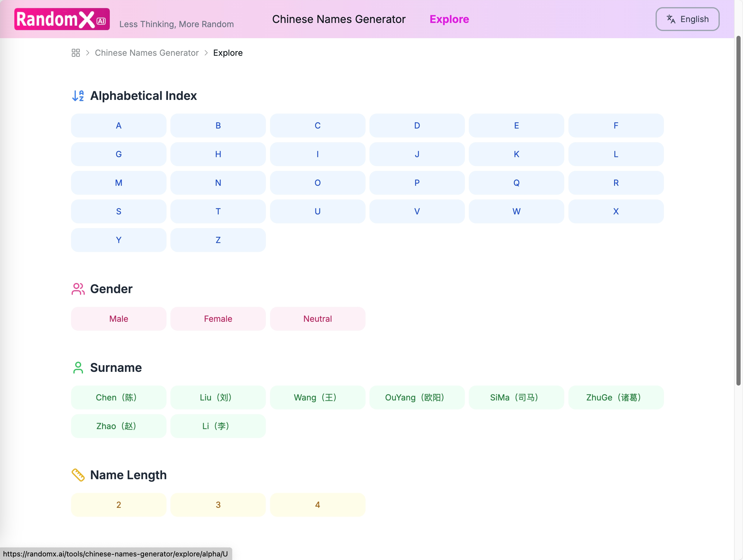
Task: Choose the letter Q index button
Action: pyautogui.click(x=516, y=182)
